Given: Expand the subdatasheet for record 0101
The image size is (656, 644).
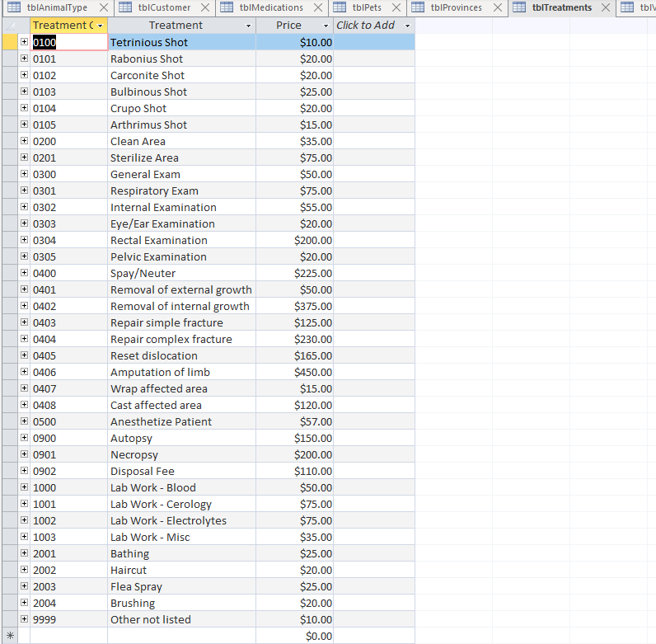Looking at the screenshot, I should point(24,59).
